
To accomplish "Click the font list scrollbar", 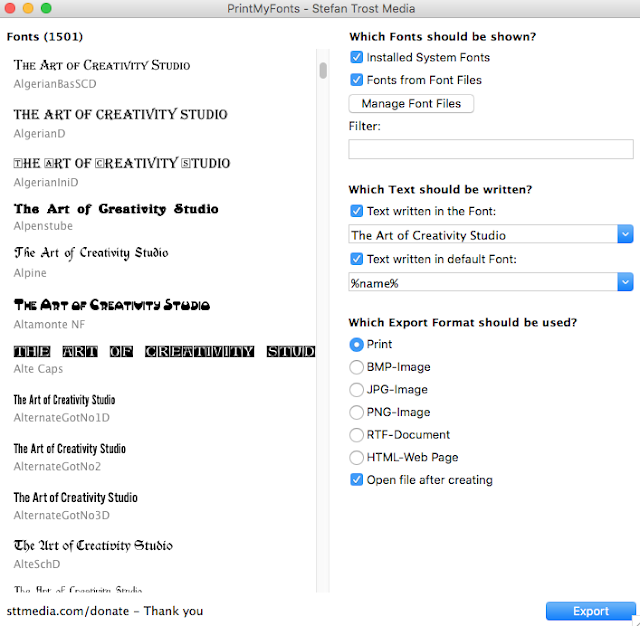I will coord(323,71).
